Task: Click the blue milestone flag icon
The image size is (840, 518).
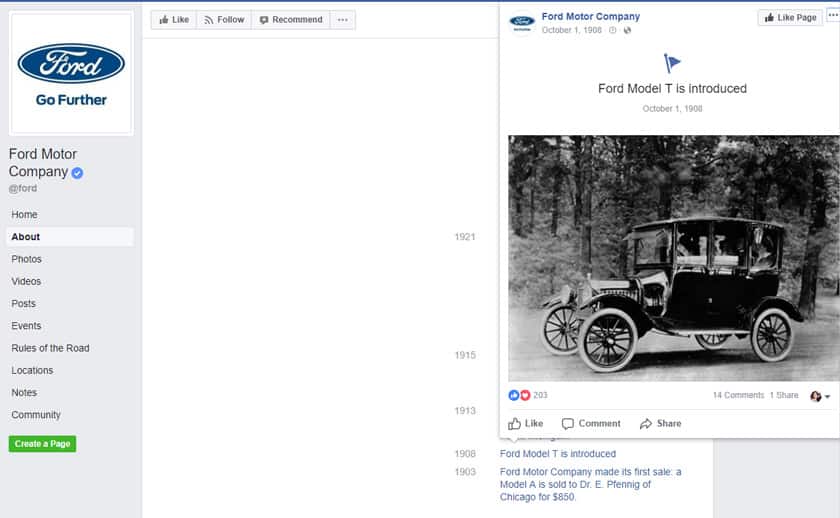Action: point(672,63)
